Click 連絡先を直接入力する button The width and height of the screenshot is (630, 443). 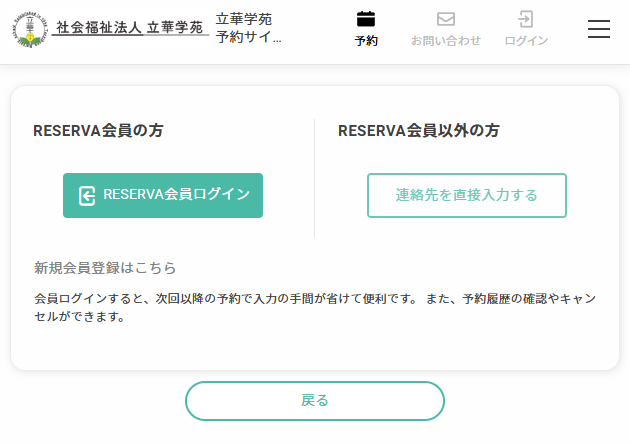tap(466, 196)
